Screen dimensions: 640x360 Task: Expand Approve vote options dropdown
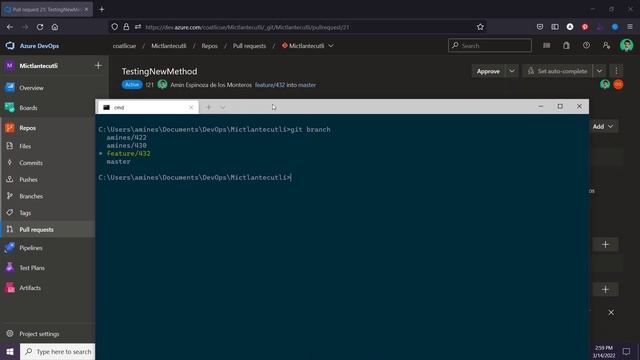tap(512, 71)
